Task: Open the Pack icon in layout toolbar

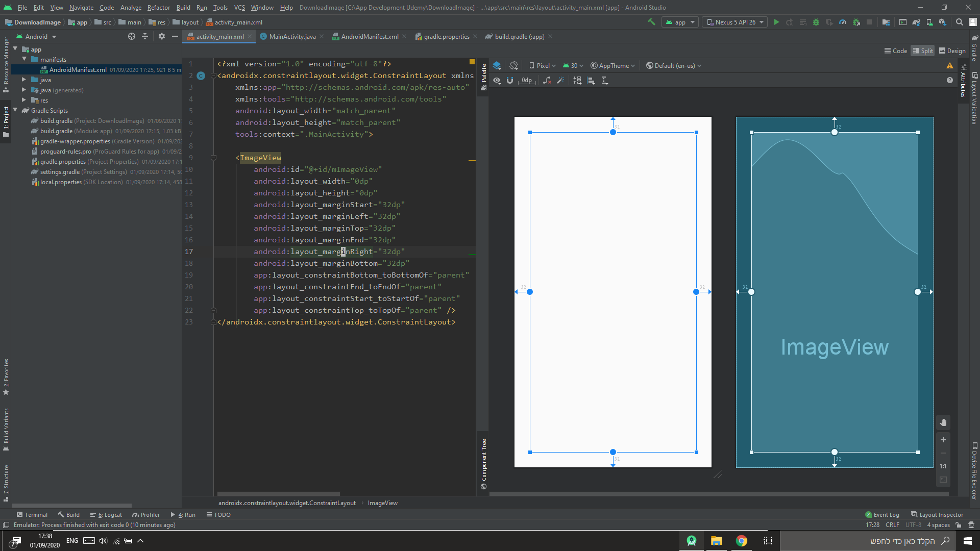Action: 577,81
